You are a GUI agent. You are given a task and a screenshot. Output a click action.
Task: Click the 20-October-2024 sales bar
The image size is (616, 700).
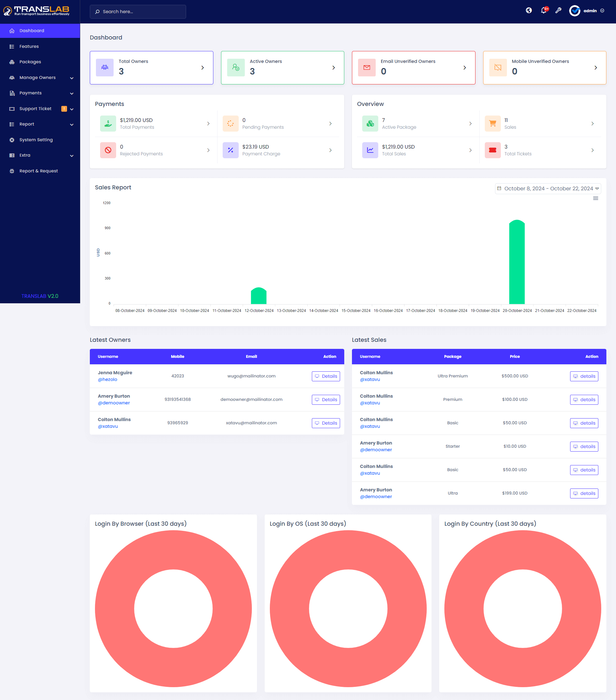coord(517,262)
